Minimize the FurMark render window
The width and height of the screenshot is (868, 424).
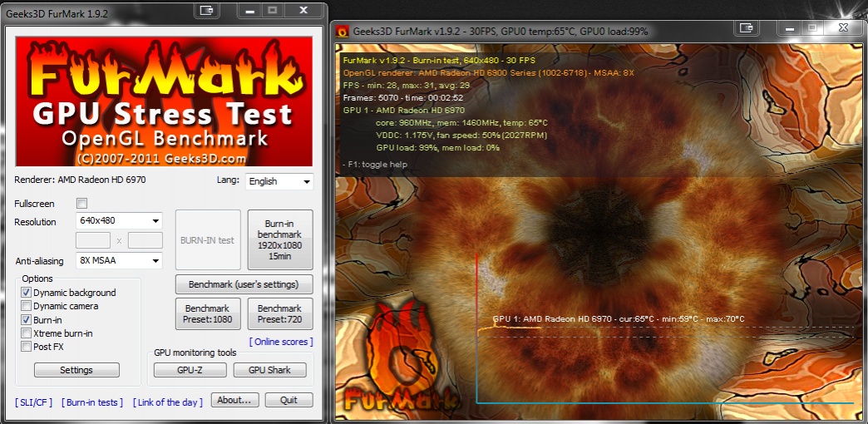[789, 27]
